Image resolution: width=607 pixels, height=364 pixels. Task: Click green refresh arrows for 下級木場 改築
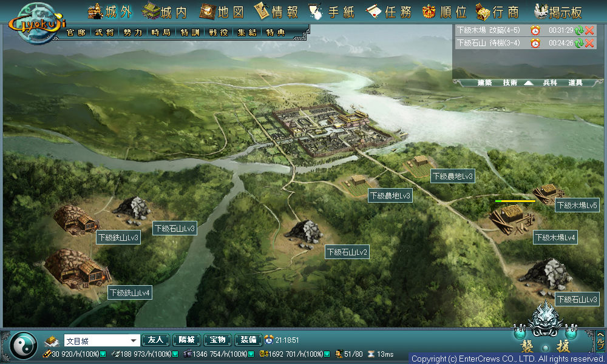(x=579, y=30)
